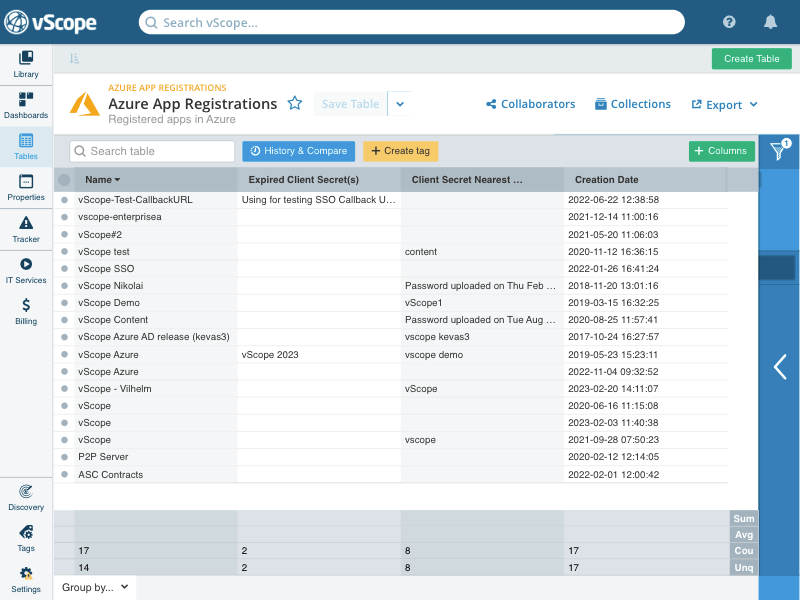
Task: Click the Create tag button
Action: pyautogui.click(x=401, y=151)
